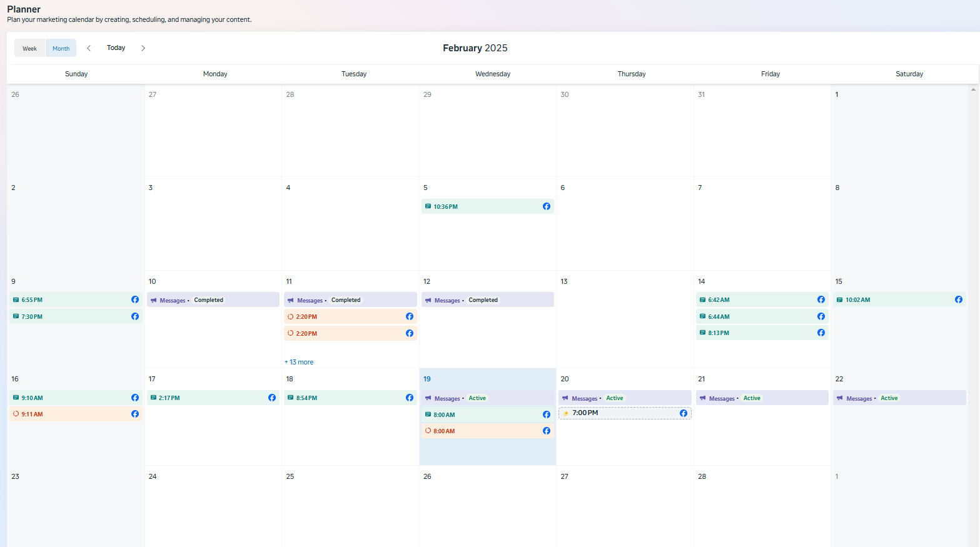Select Facebook icon on the 2:17 PM post

click(x=272, y=398)
